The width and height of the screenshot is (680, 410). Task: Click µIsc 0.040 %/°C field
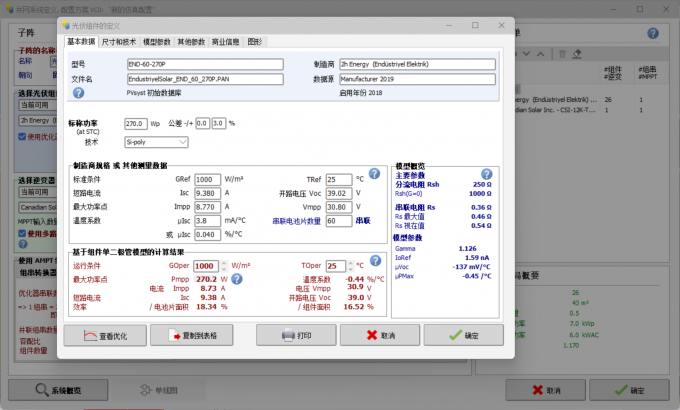(x=207, y=234)
